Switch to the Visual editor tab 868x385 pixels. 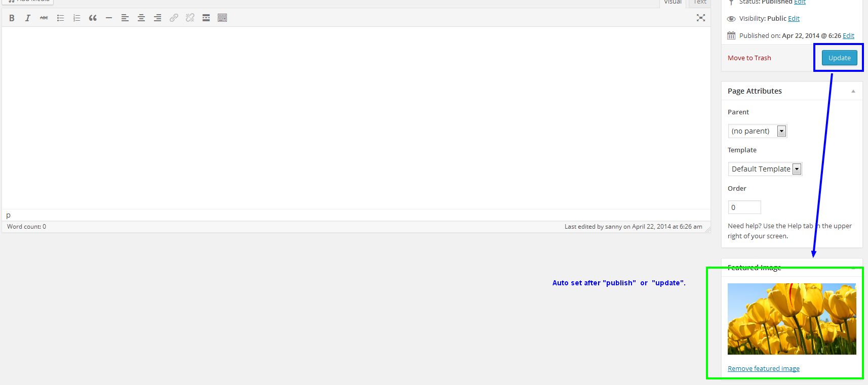click(x=673, y=2)
